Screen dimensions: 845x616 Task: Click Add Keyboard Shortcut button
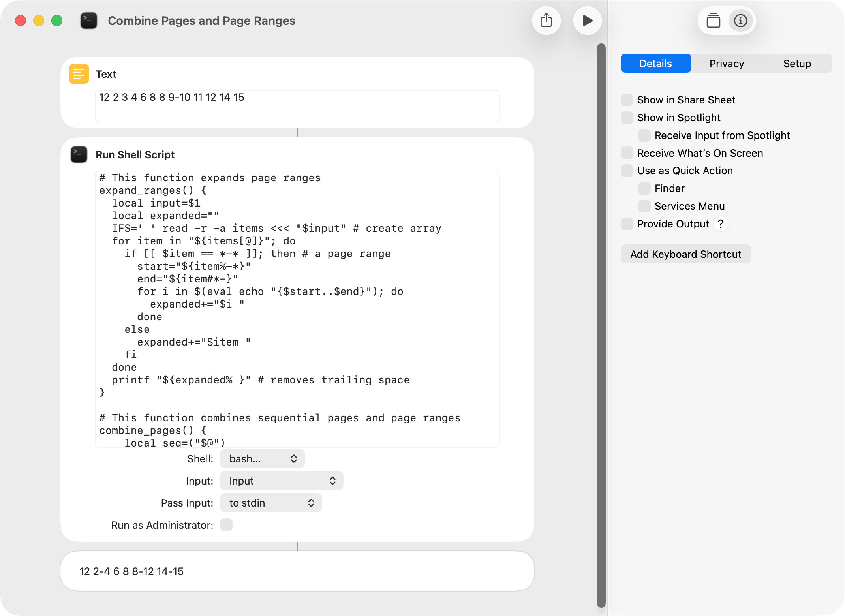coord(685,254)
